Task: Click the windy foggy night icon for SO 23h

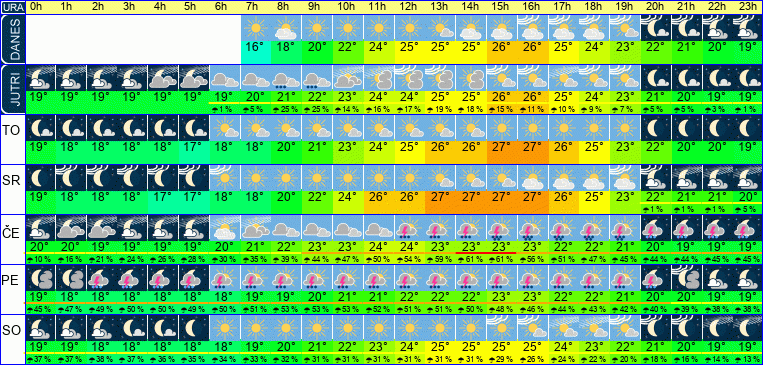Action: [748, 328]
